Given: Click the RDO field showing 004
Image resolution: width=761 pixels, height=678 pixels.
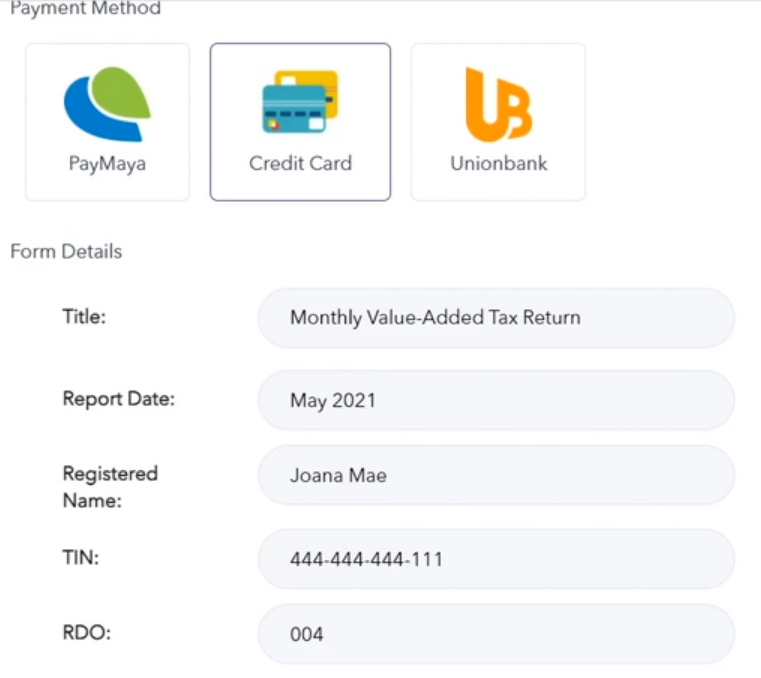Looking at the screenshot, I should [496, 634].
